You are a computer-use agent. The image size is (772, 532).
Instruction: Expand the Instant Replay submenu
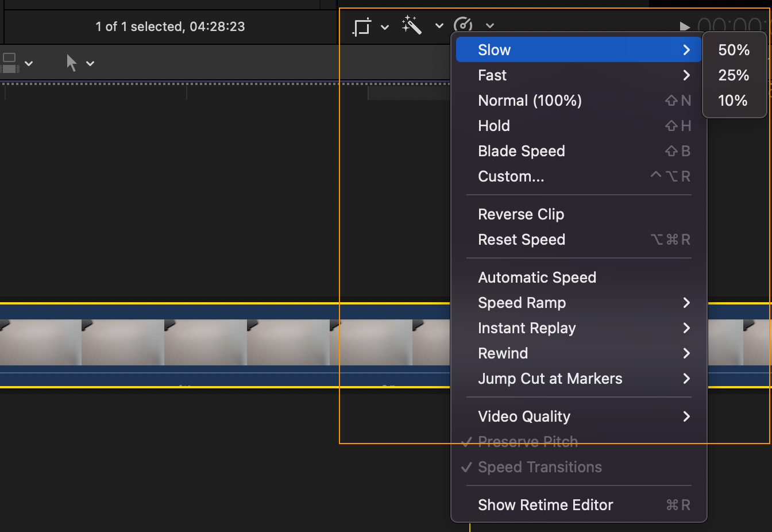tap(579, 328)
